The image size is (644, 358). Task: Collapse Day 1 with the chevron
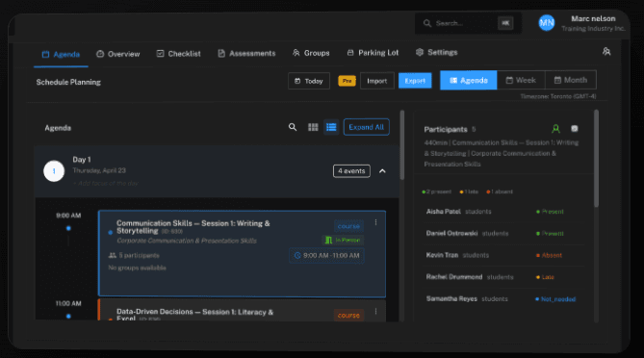click(382, 171)
